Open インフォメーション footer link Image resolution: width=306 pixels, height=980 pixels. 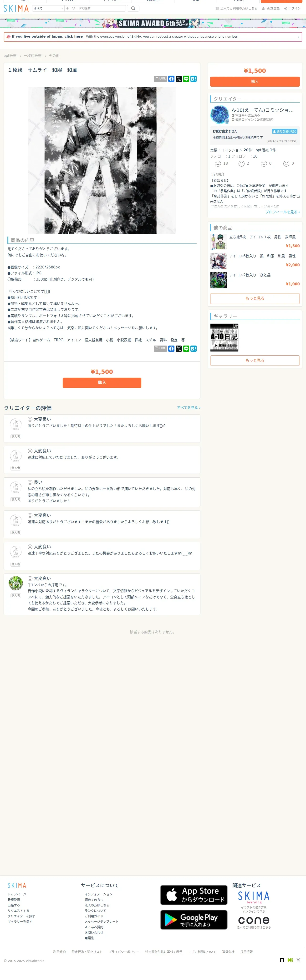tap(98, 894)
